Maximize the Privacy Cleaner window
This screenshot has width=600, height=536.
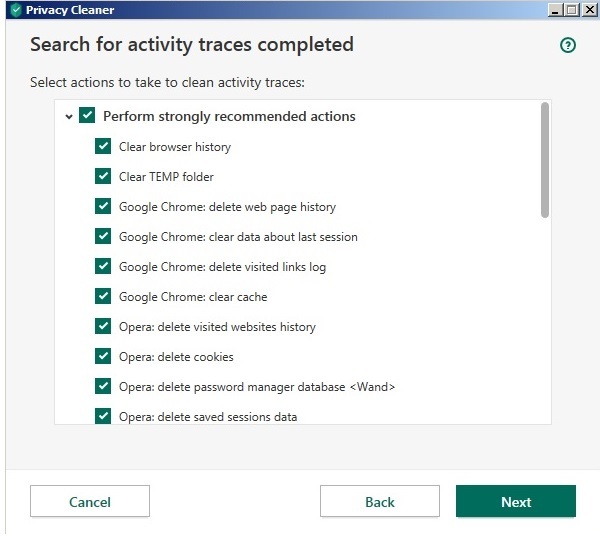click(x=572, y=10)
